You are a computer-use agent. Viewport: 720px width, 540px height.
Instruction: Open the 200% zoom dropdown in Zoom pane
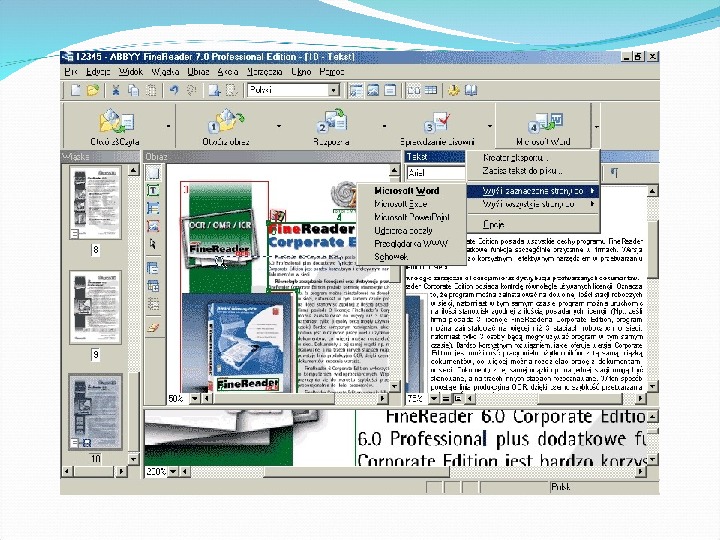(x=173, y=471)
